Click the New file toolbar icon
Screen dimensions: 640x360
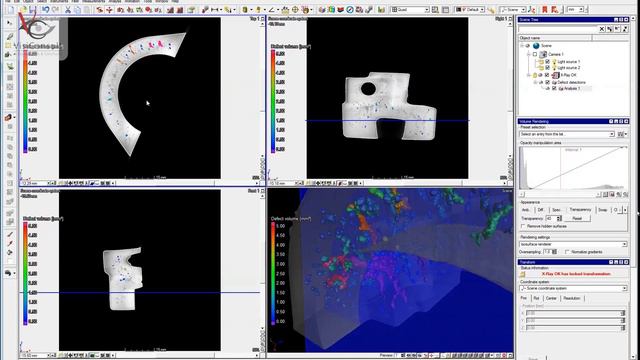tap(11, 9)
